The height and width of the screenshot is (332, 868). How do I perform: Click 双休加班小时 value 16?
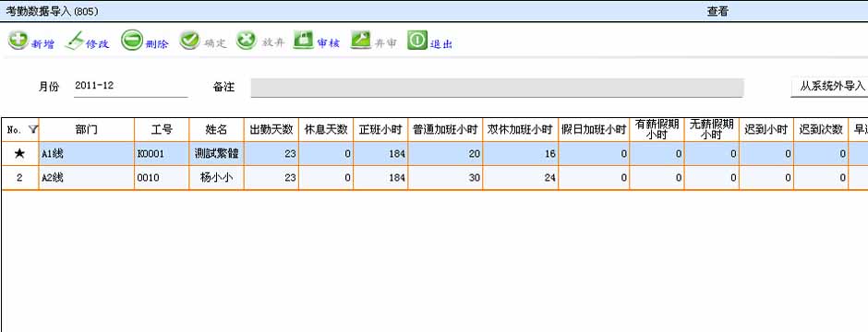[521, 154]
